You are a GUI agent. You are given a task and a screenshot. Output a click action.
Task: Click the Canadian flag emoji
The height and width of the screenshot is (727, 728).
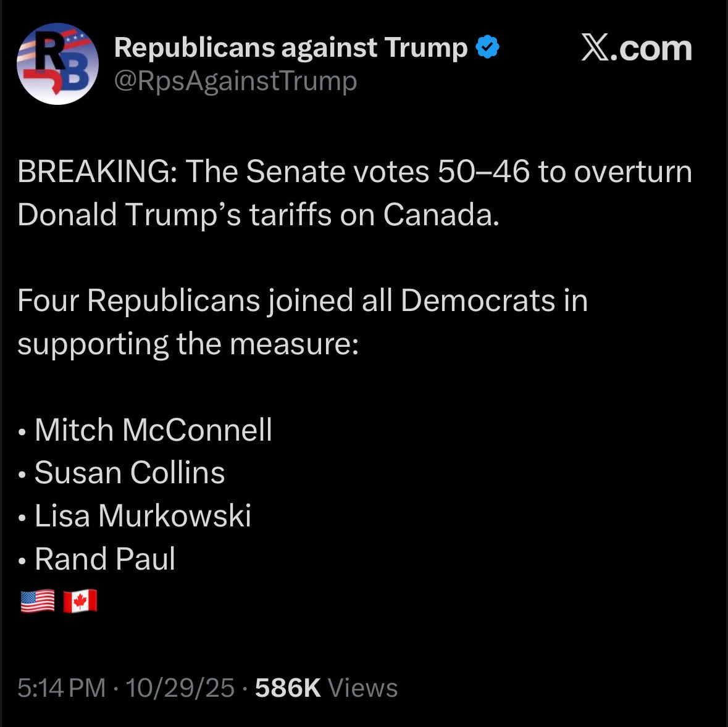pos(80,600)
